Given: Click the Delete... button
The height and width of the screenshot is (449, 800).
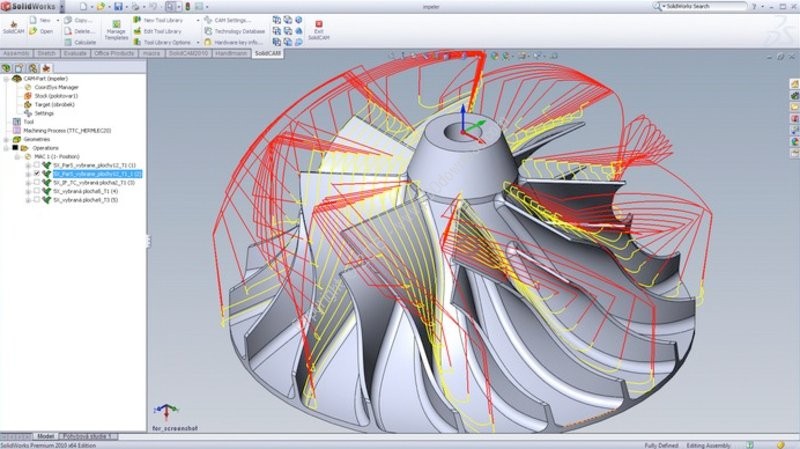Looking at the screenshot, I should coord(79,31).
